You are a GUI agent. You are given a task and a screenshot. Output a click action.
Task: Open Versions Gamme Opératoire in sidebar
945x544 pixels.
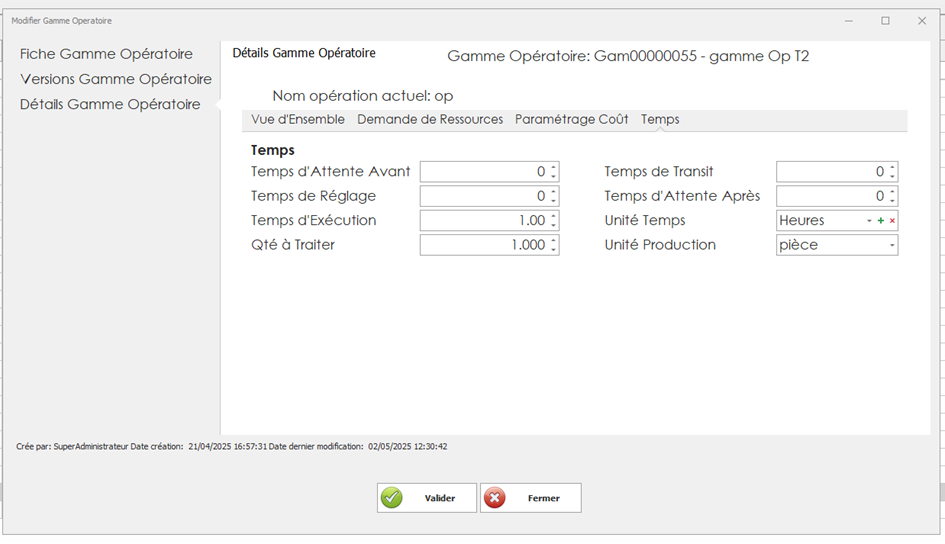116,79
